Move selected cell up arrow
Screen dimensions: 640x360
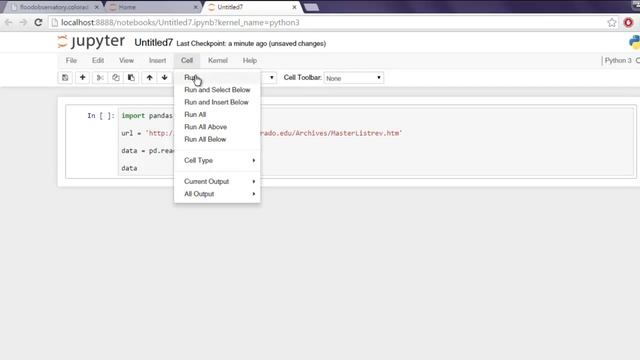[x=149, y=78]
